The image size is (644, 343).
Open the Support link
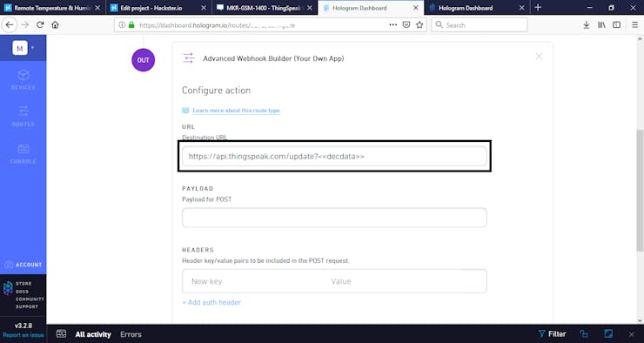pos(27,306)
